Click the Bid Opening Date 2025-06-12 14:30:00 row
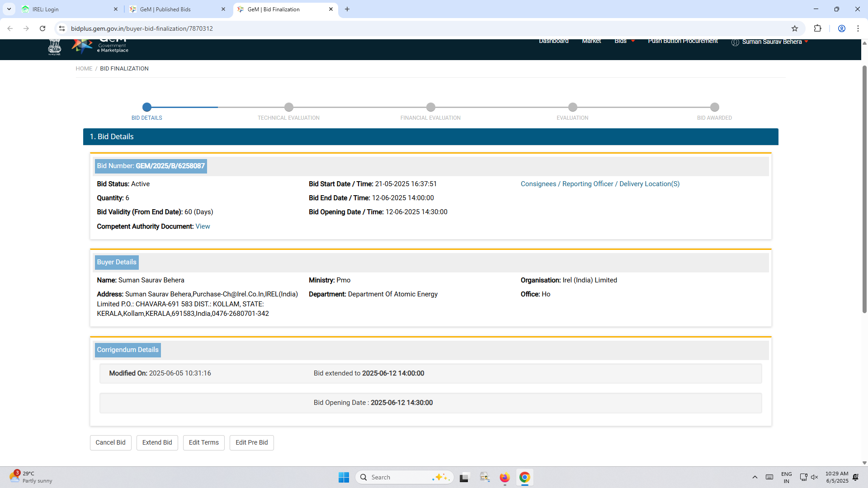The width and height of the screenshot is (868, 488). point(431,403)
